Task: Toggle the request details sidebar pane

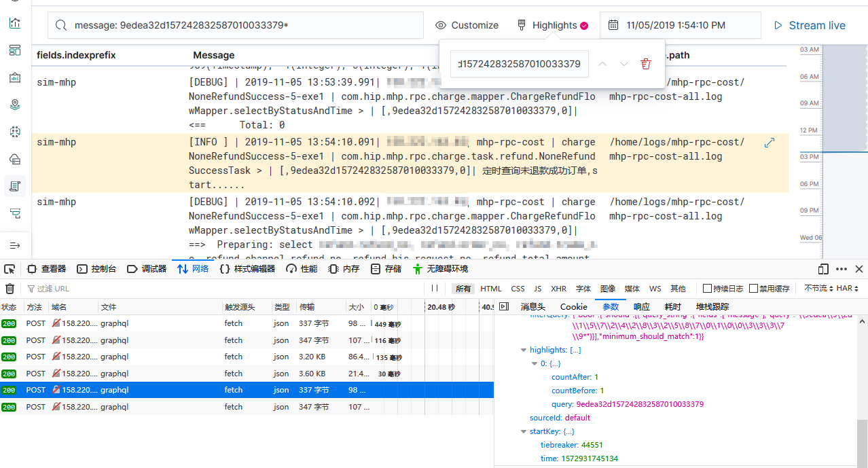Action: tap(503, 306)
